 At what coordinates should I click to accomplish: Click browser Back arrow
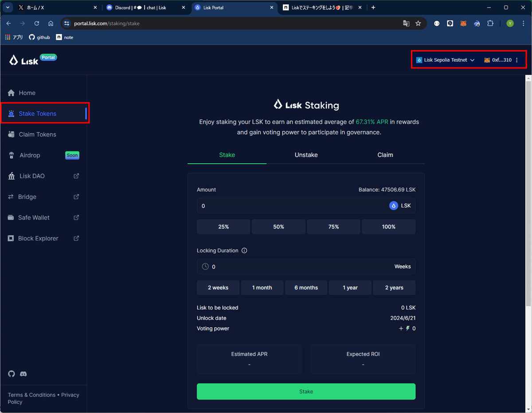(9, 23)
